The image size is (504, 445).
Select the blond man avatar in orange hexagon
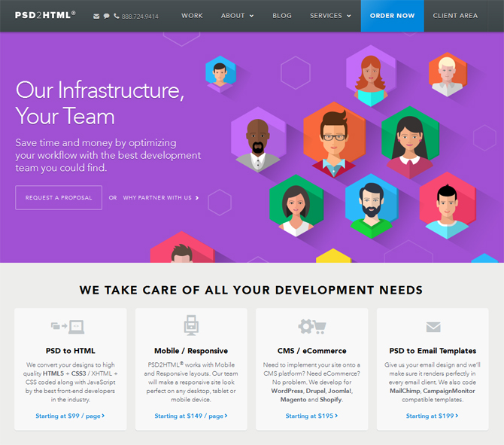(x=447, y=75)
